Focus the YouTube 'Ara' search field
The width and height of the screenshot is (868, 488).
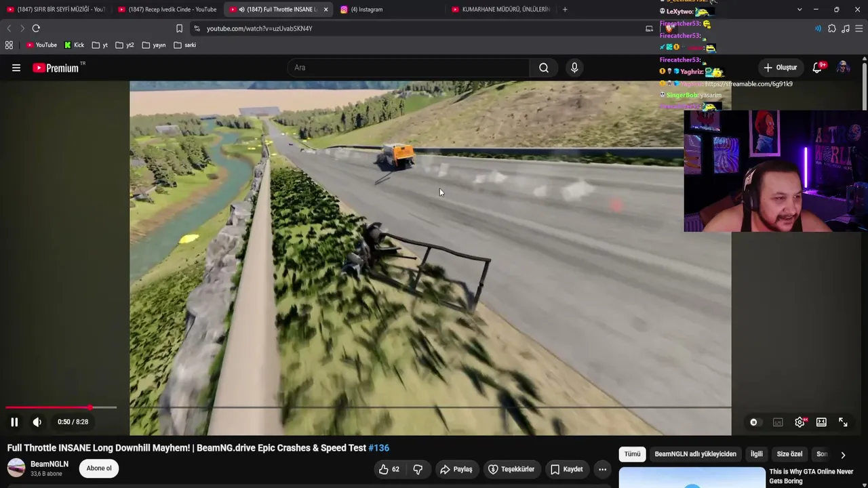pos(408,68)
